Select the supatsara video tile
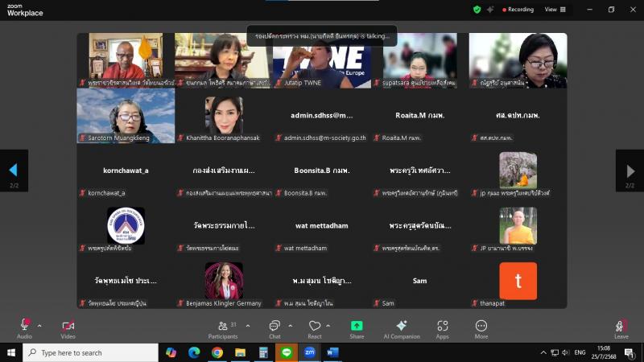 (x=419, y=60)
